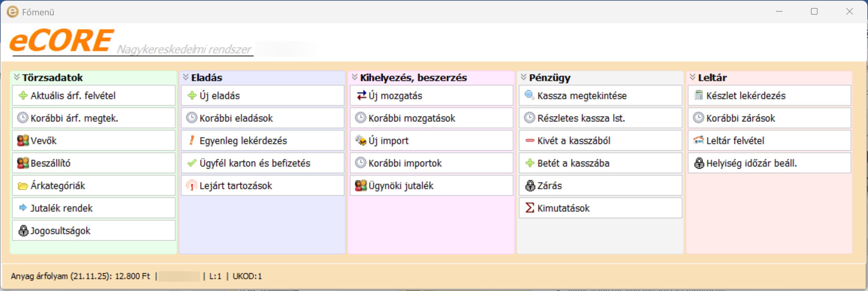Screen dimensions: 868x291
Task: Click the calculator icon beside Készlet lekérdezés
Action: [699, 95]
